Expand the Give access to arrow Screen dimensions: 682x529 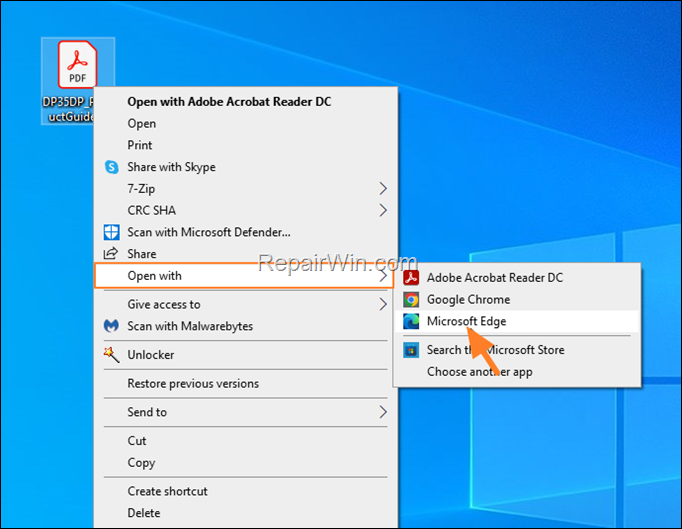coord(383,304)
